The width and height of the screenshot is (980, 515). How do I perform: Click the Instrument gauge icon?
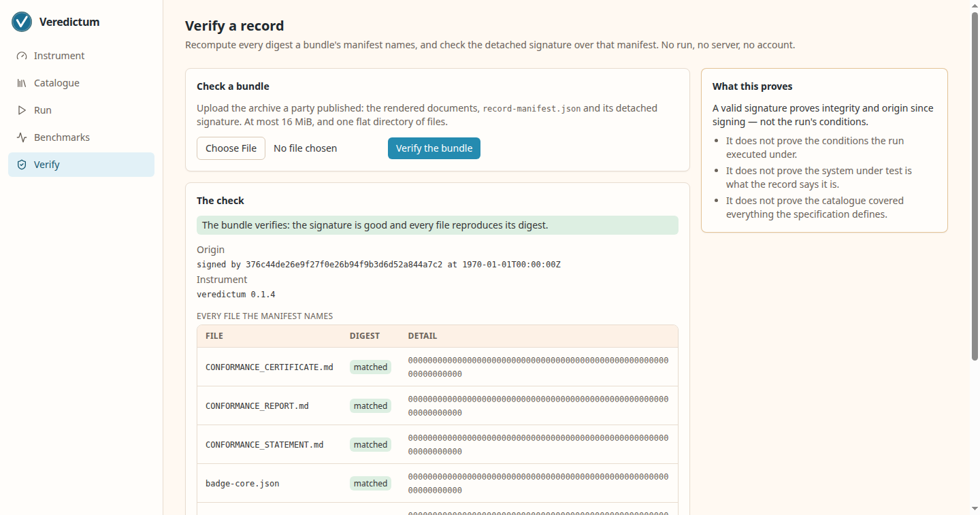pyautogui.click(x=22, y=56)
